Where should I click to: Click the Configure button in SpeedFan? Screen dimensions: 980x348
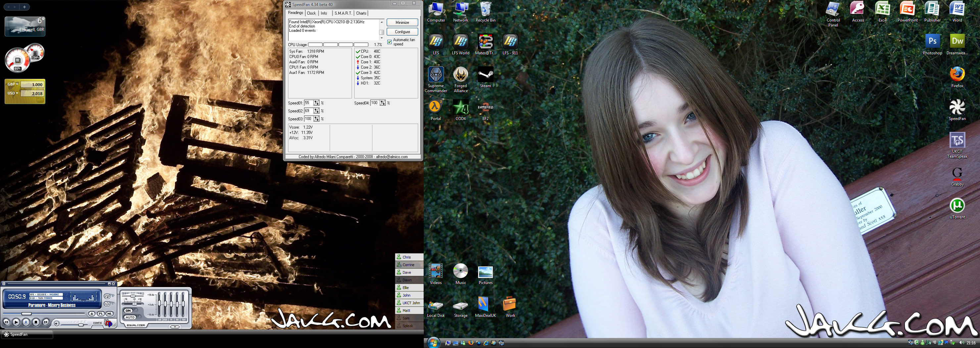pos(402,31)
